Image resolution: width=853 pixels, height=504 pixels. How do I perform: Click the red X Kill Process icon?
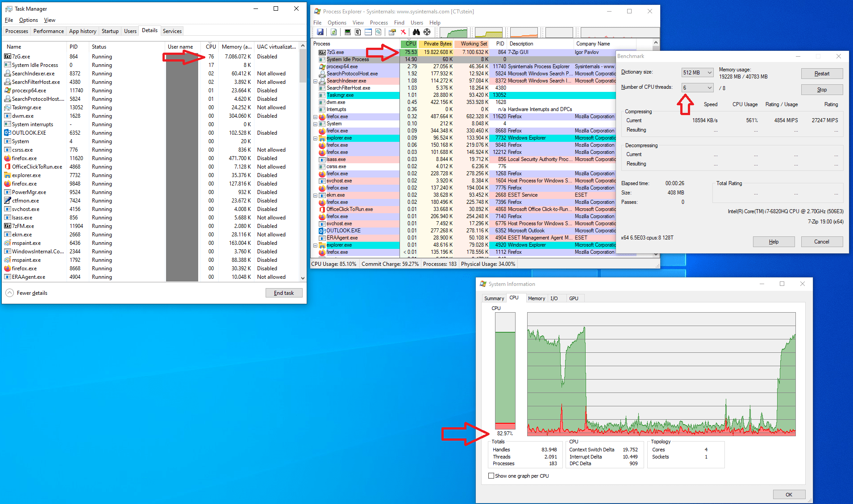click(x=403, y=32)
